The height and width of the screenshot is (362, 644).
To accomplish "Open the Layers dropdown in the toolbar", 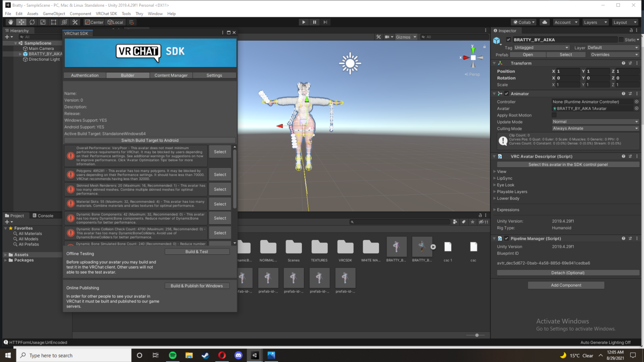I will [595, 22].
